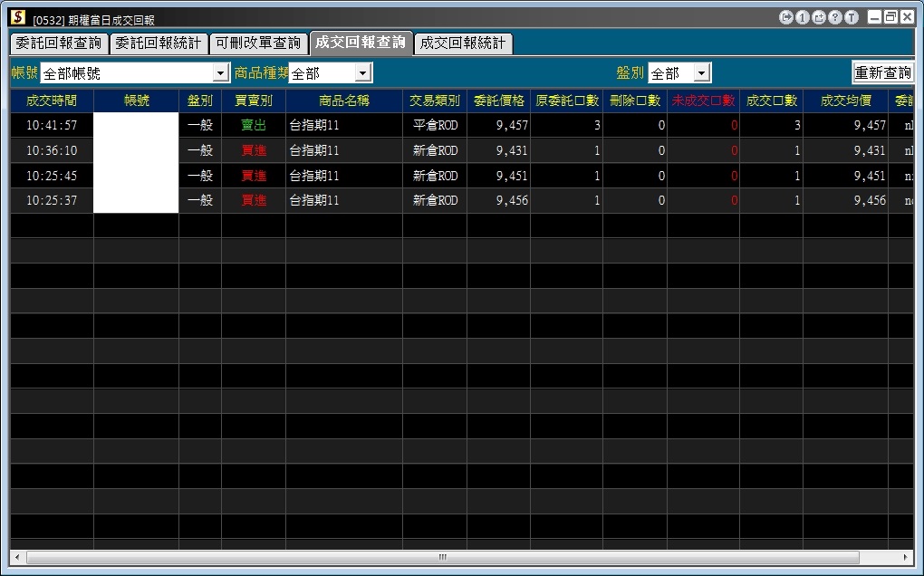Click the add-window plus icon in title bar

tap(819, 18)
